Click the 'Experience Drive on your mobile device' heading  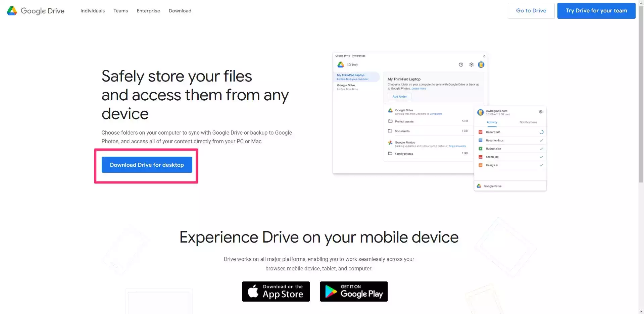click(319, 238)
